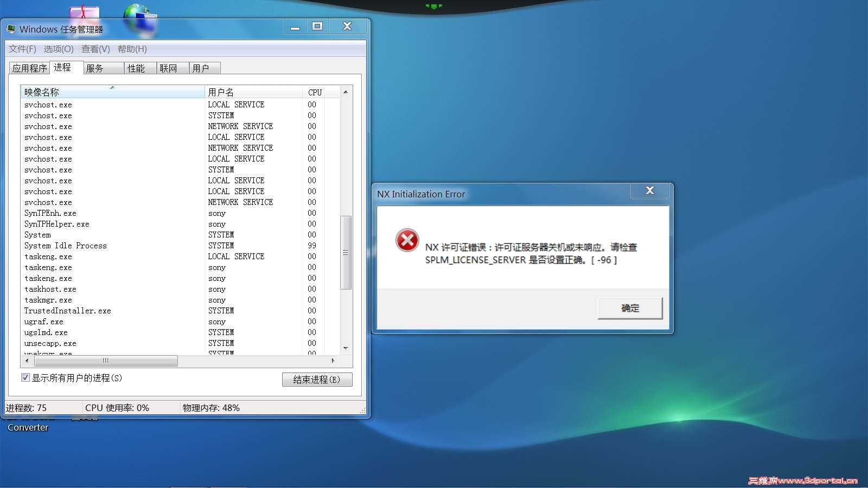Click the 物理内存: 48% status entry
868x488 pixels.
click(x=211, y=408)
